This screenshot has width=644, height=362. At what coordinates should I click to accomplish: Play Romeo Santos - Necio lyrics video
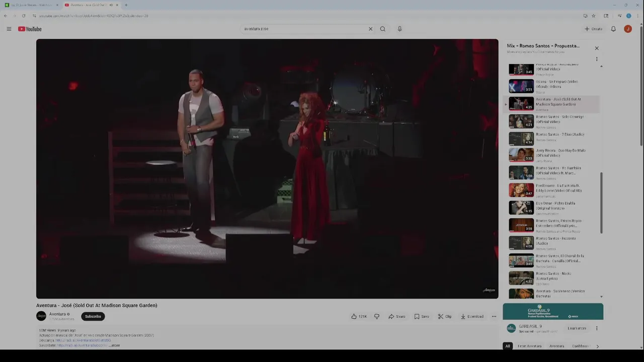[552, 278]
